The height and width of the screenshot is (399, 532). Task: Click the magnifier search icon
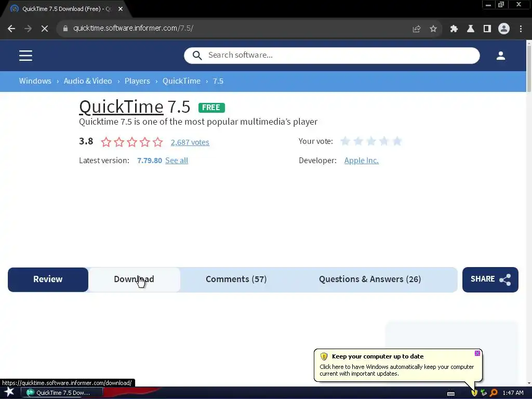pos(197,55)
